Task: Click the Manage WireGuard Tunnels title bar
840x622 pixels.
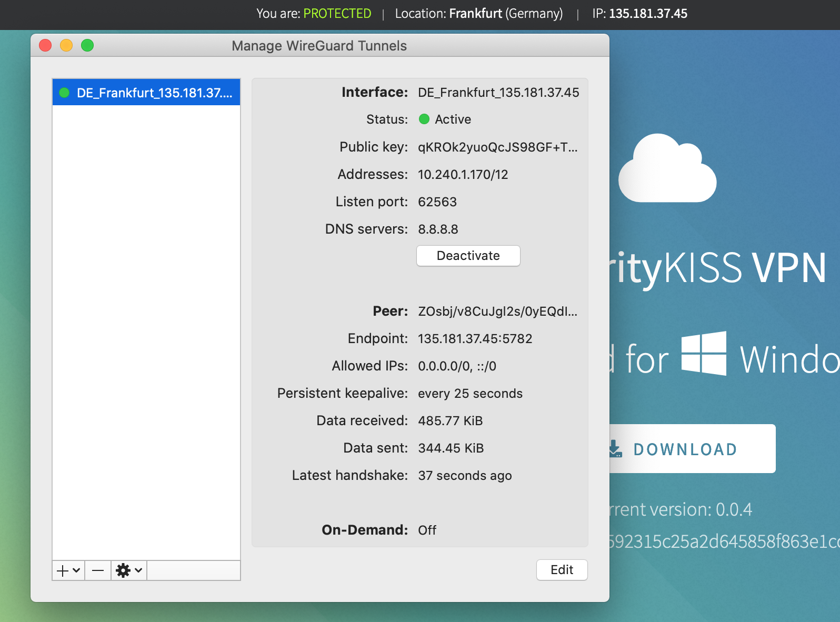Action: (x=319, y=46)
